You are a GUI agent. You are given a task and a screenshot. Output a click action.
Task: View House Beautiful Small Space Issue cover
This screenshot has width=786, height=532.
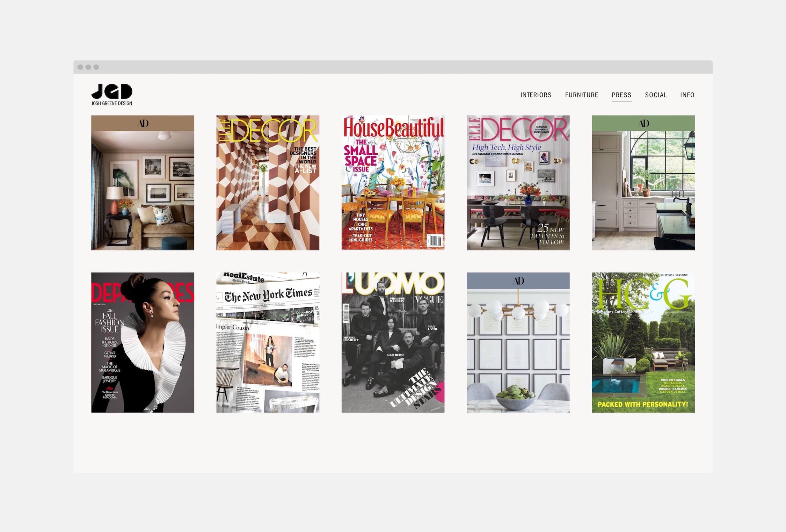393,183
